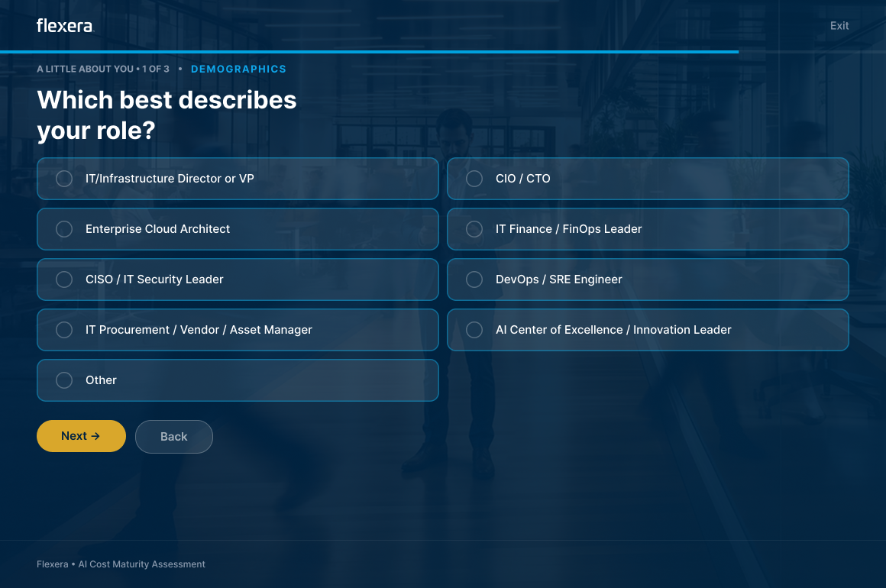Pick Enterprise Cloud Architect as your role
The image size is (886, 588).
tap(238, 229)
